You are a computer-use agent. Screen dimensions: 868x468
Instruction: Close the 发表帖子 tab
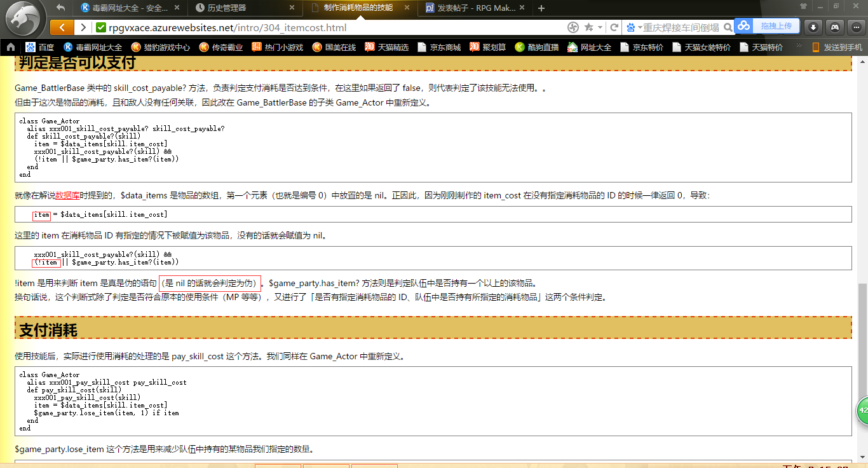point(522,8)
